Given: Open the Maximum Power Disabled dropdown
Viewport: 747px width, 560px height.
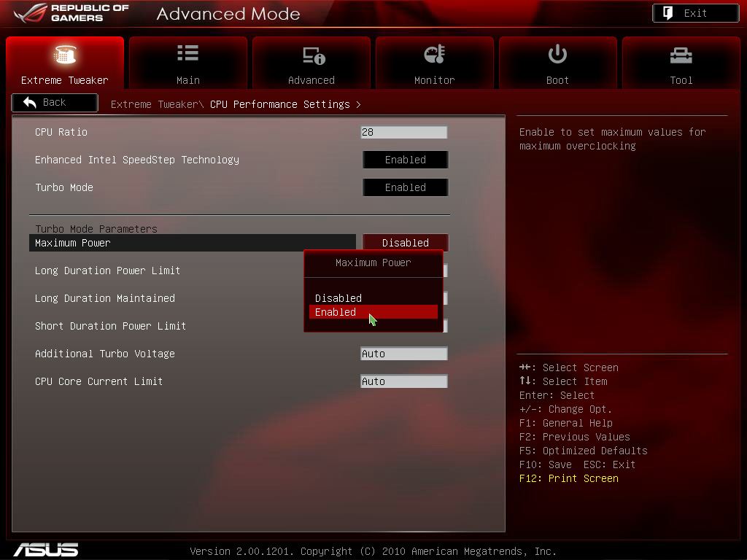Looking at the screenshot, I should pyautogui.click(x=405, y=243).
